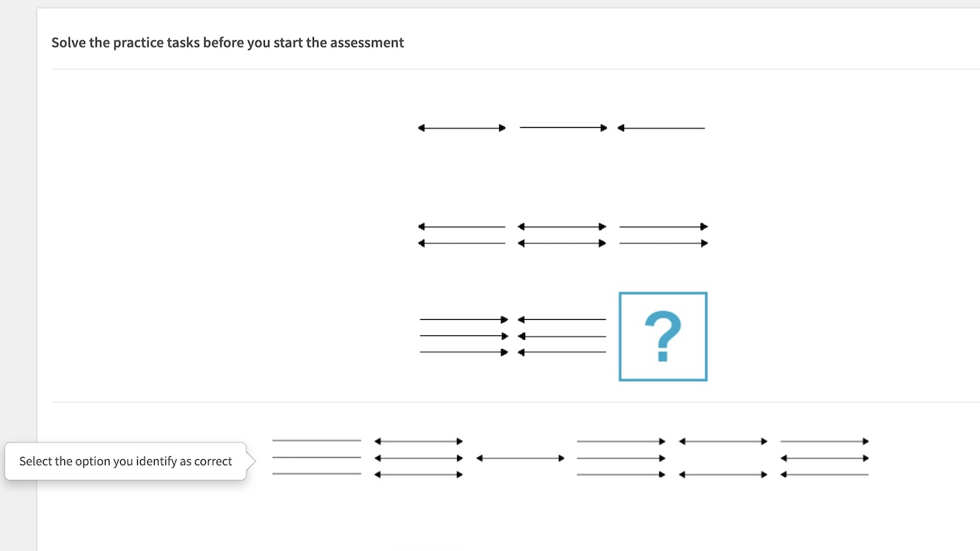Click the cell showing three right-pointing arrows

click(462, 335)
